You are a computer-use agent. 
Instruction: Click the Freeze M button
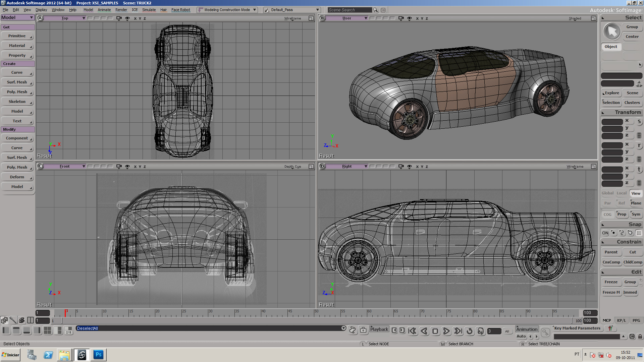coord(611,292)
